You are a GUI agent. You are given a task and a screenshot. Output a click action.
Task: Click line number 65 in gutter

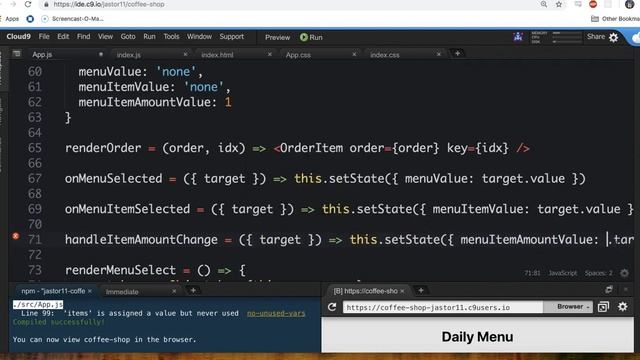[35, 148]
